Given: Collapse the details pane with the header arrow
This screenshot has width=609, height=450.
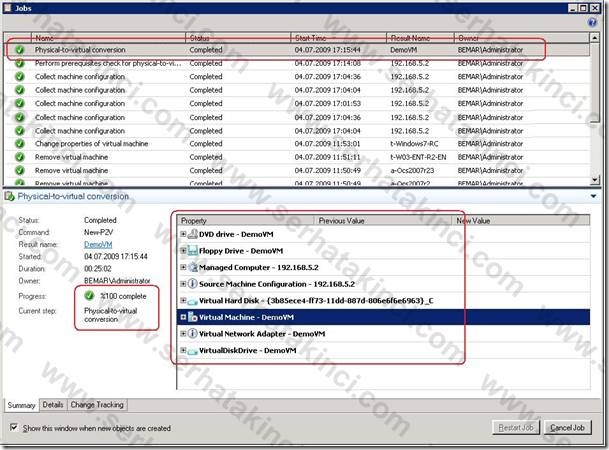Looking at the screenshot, I should pyautogui.click(x=593, y=196).
